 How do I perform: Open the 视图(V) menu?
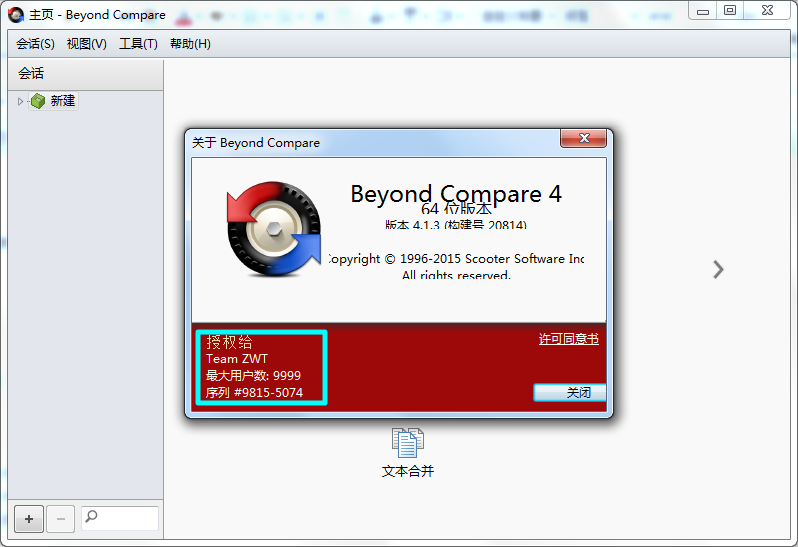point(87,44)
